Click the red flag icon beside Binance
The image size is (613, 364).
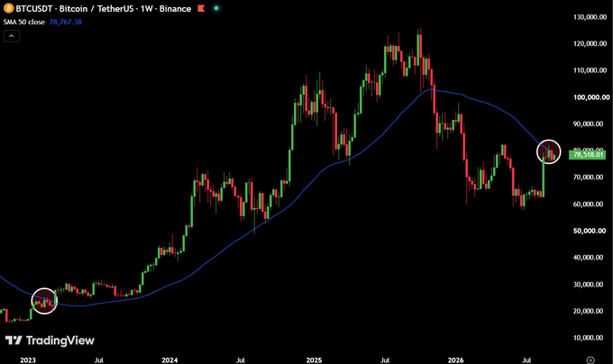pyautogui.click(x=201, y=8)
